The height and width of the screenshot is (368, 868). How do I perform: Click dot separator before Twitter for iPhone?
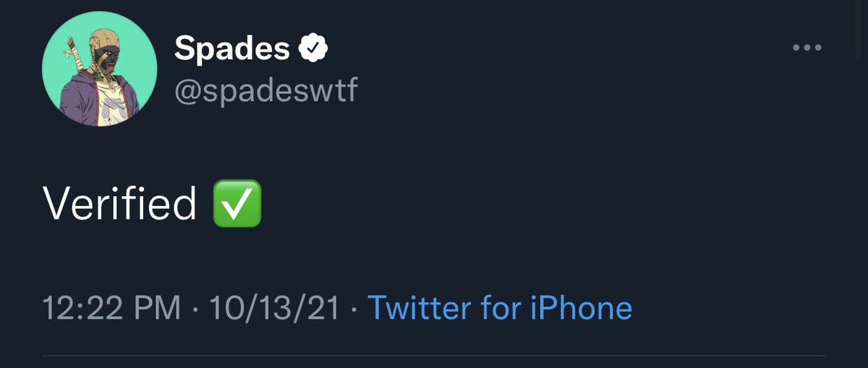(354, 309)
